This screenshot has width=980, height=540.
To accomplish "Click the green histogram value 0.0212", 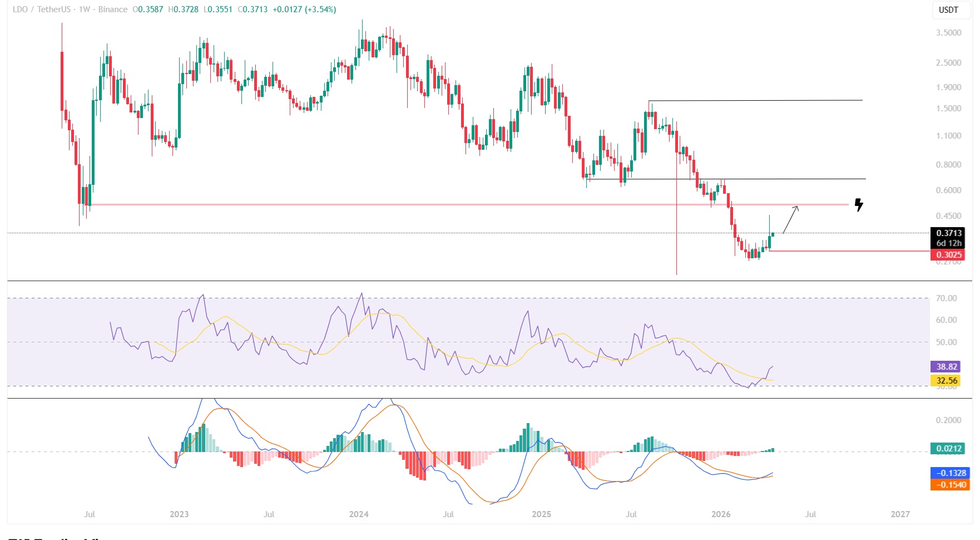I will tap(948, 449).
